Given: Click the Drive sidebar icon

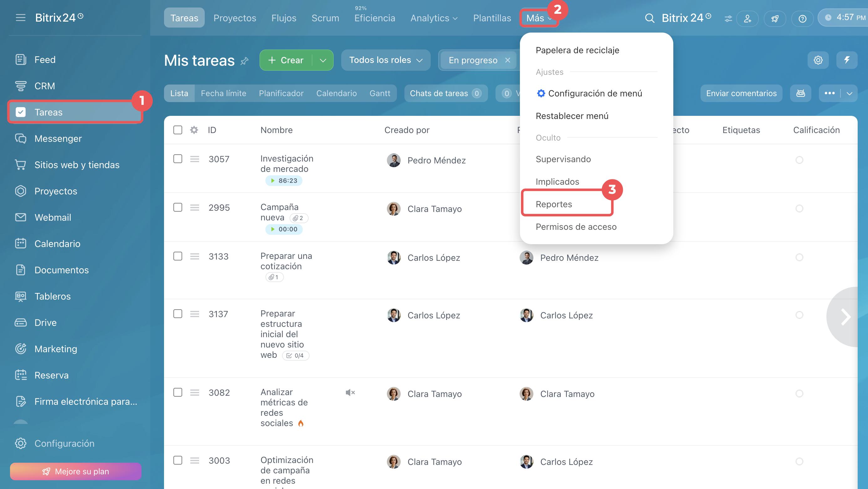Looking at the screenshot, I should pos(21,322).
